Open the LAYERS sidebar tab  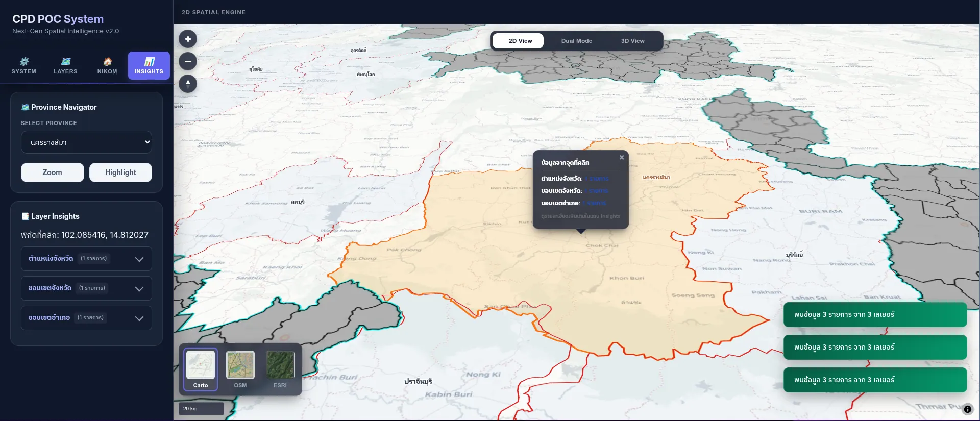pyautogui.click(x=66, y=66)
